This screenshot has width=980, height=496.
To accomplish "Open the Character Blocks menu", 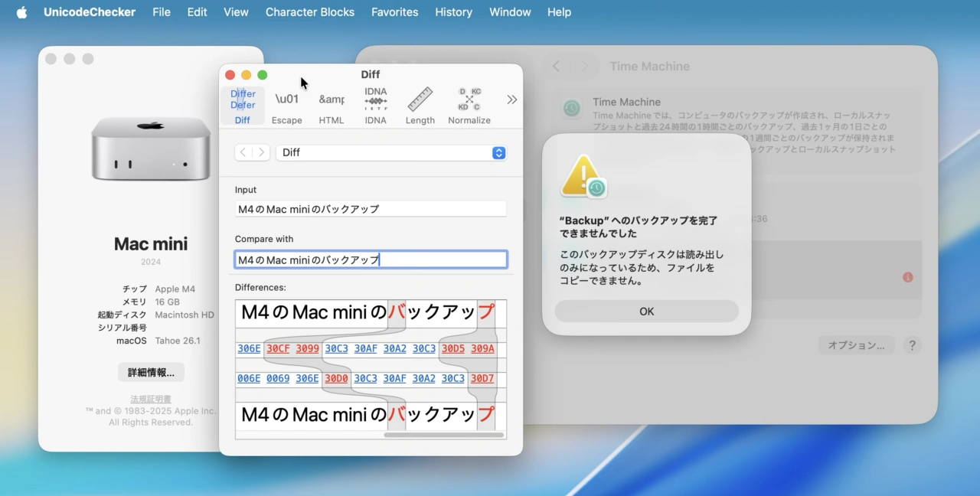I will click(x=309, y=11).
